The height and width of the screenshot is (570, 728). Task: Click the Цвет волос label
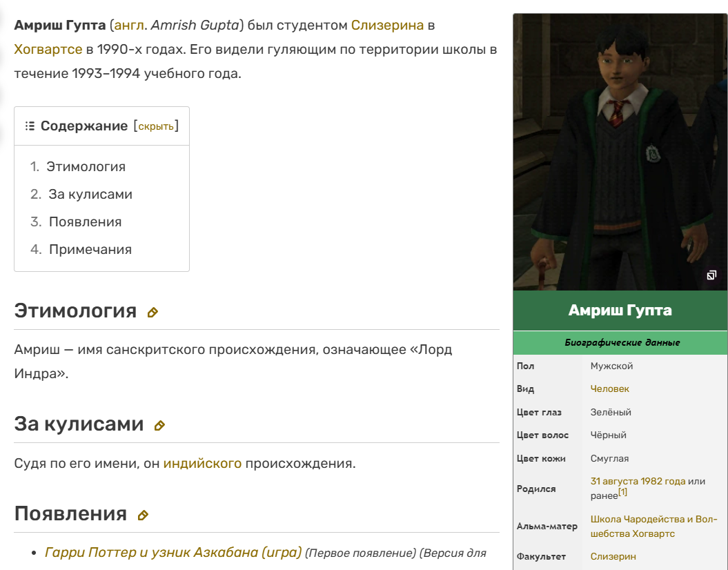543,435
